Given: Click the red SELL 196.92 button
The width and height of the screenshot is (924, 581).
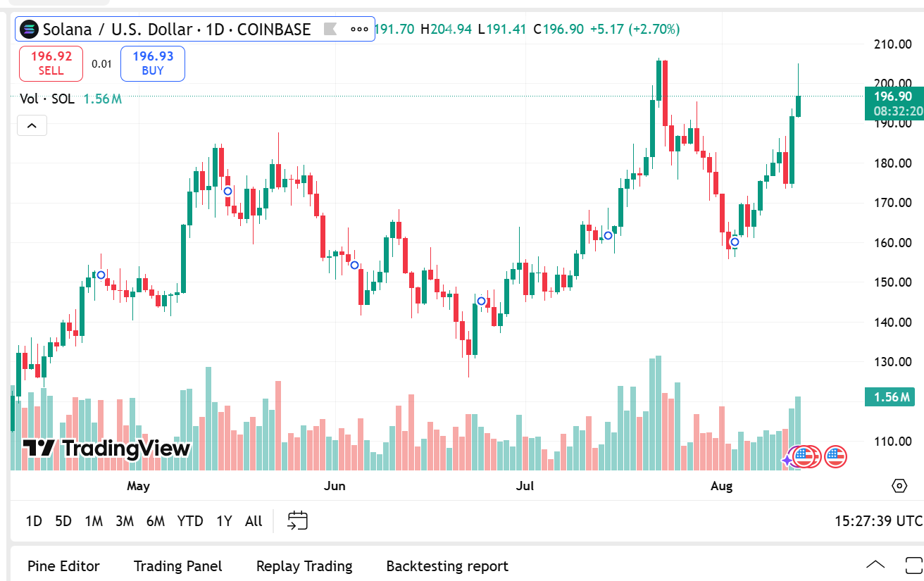Looking at the screenshot, I should click(x=51, y=63).
